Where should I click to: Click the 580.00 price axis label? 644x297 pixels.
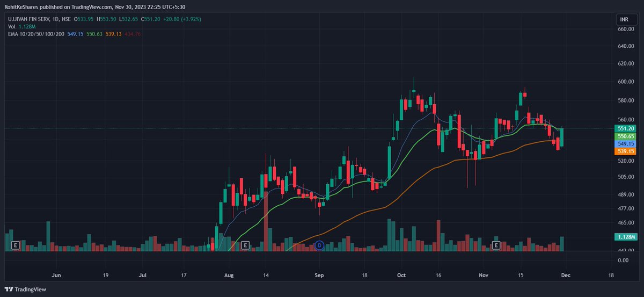point(627,100)
